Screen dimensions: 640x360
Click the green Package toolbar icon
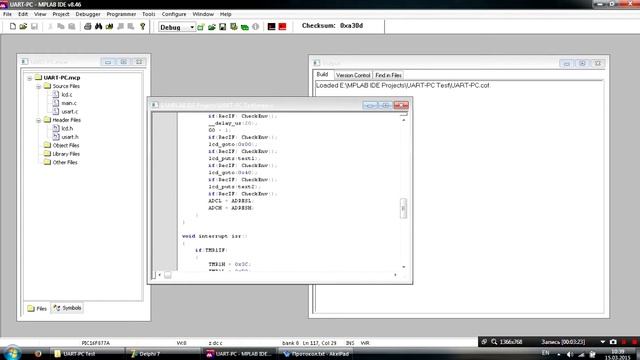click(244, 27)
